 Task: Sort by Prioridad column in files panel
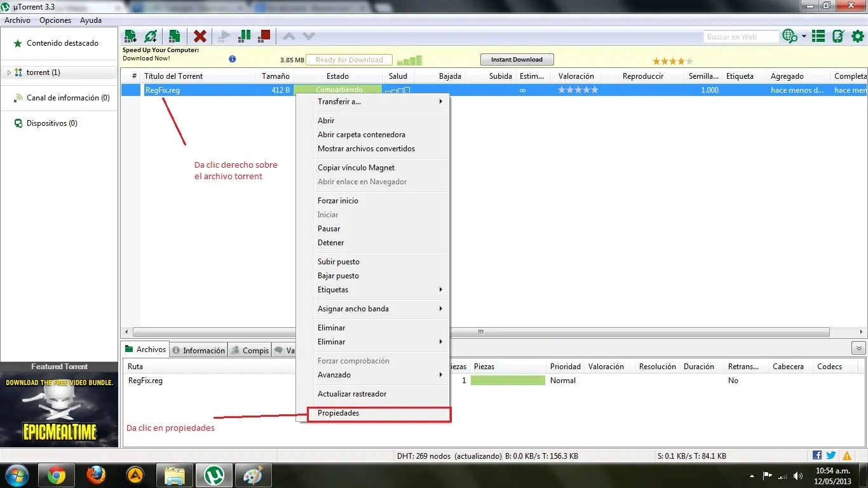click(x=566, y=367)
